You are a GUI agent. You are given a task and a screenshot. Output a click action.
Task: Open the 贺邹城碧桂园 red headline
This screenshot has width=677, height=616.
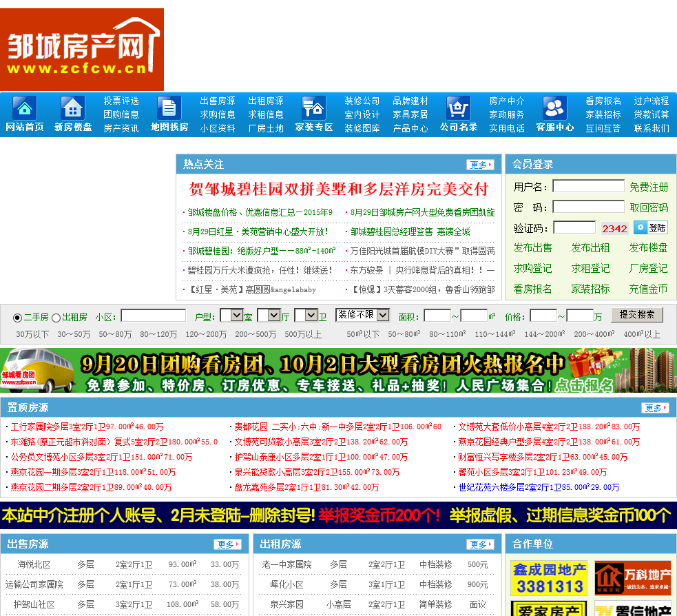coord(339,189)
